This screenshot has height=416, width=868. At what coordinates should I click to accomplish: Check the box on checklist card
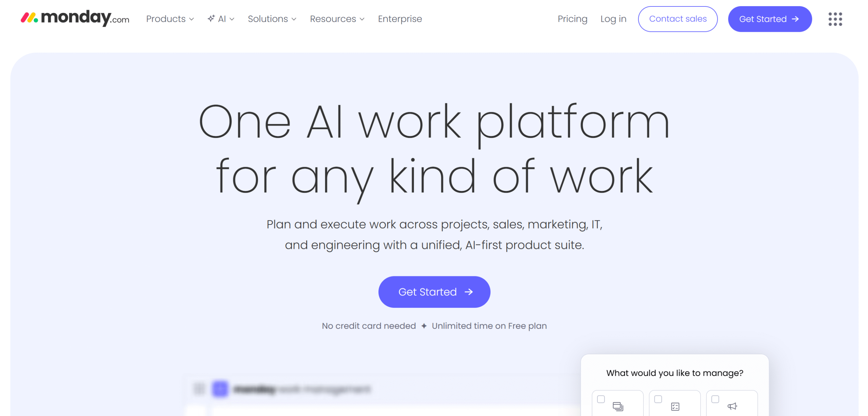(658, 399)
